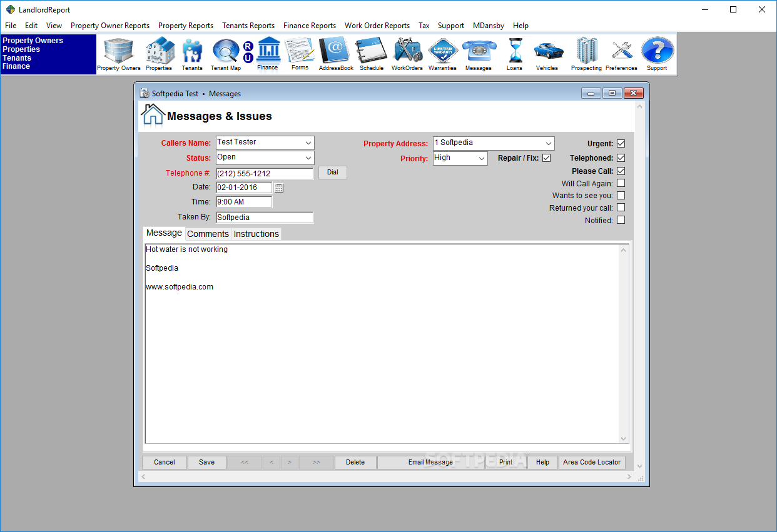The image size is (777, 532).
Task: Open the File menu
Action: (x=11, y=26)
